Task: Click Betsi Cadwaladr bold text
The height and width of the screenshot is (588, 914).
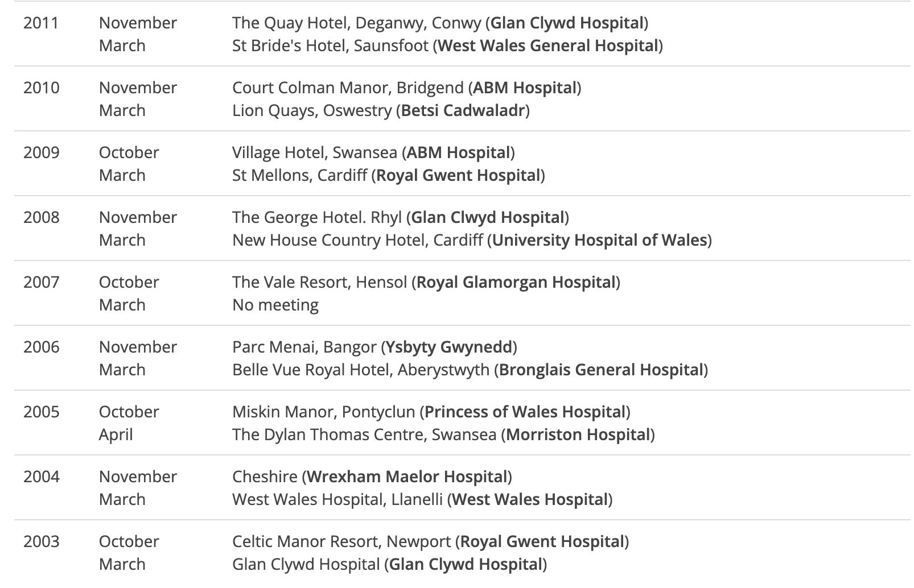Action: (463, 110)
